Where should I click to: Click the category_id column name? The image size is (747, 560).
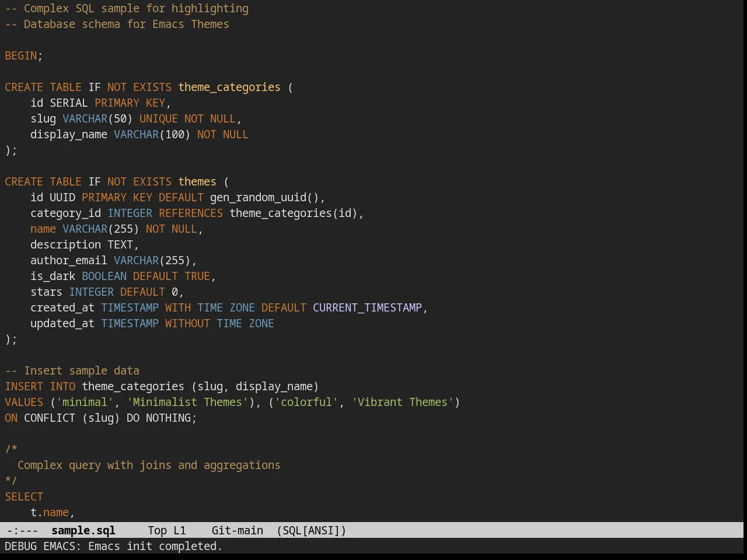[x=66, y=213]
